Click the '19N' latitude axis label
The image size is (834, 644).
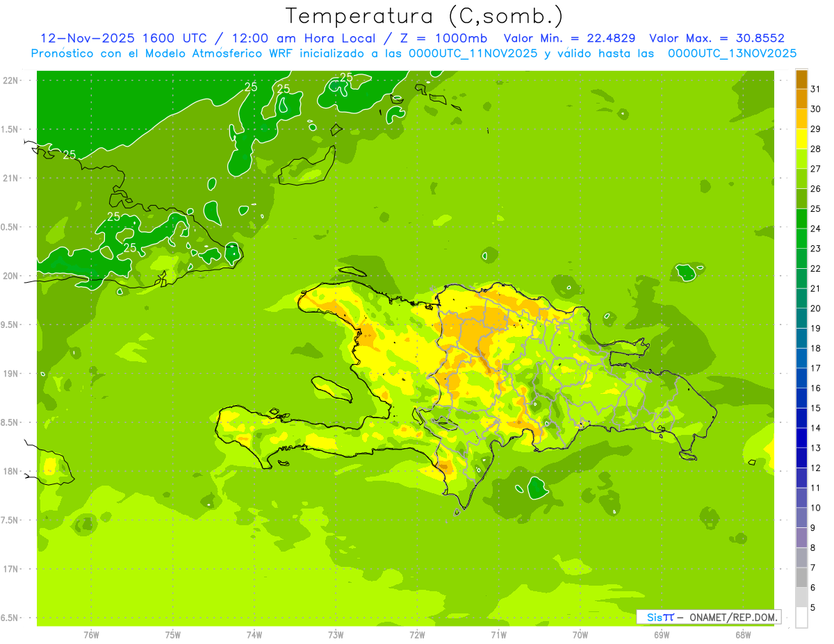point(11,373)
